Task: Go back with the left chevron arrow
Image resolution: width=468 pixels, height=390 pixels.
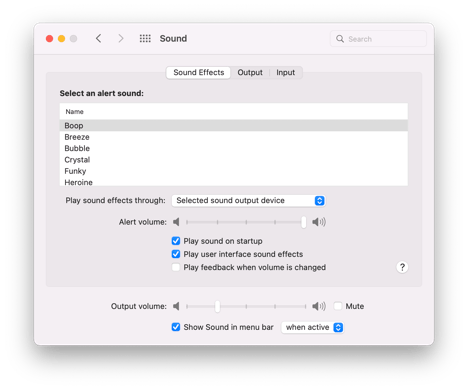Action: 99,39
